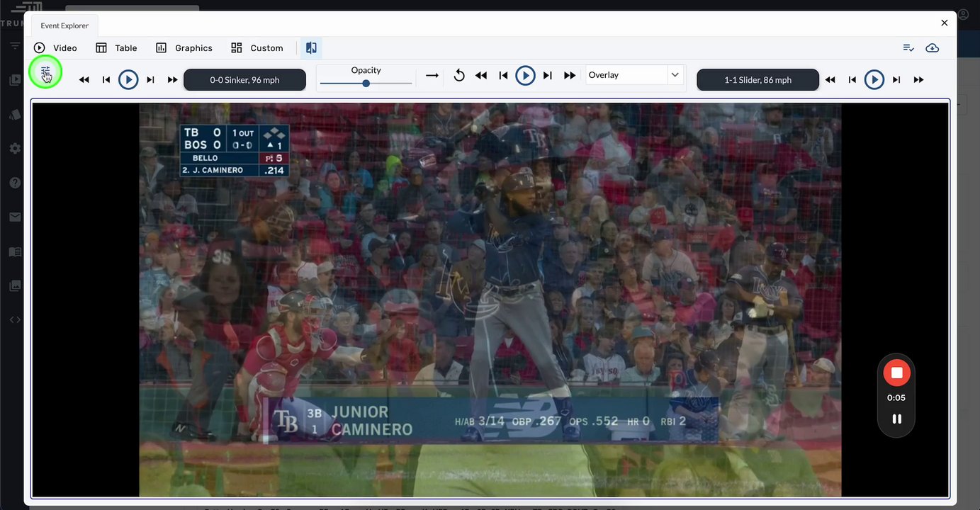The image size is (980, 510).
Task: Open the Overlay mode dropdown
Action: click(x=635, y=75)
